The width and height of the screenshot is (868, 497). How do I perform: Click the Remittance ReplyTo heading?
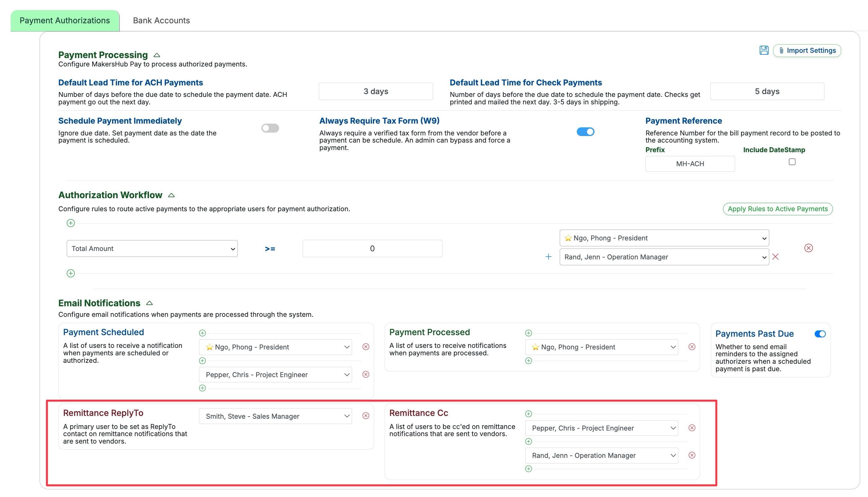point(103,413)
